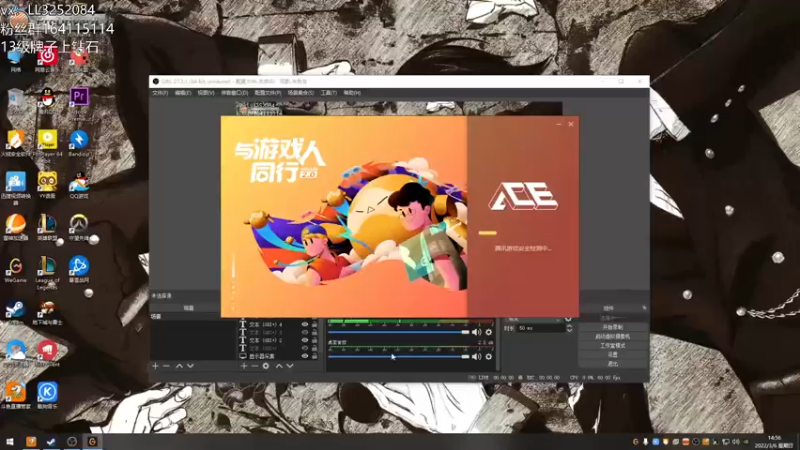
Task: Open the 斗鱼直播管家 desktop icon
Action: pyautogui.click(x=15, y=392)
